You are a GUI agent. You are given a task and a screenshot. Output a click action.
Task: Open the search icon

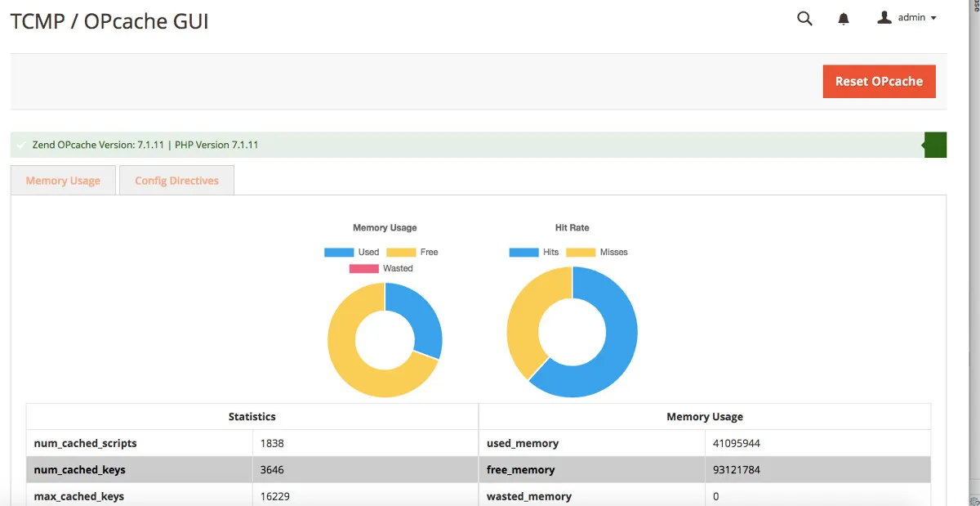coord(804,18)
